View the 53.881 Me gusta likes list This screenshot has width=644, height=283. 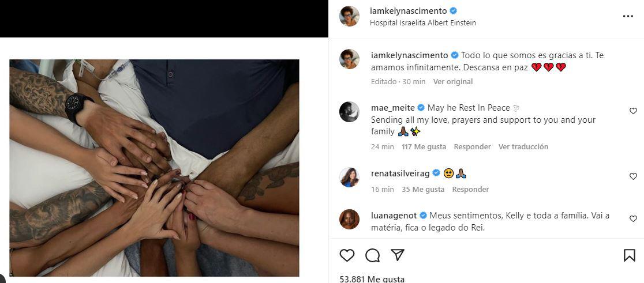[x=372, y=279]
